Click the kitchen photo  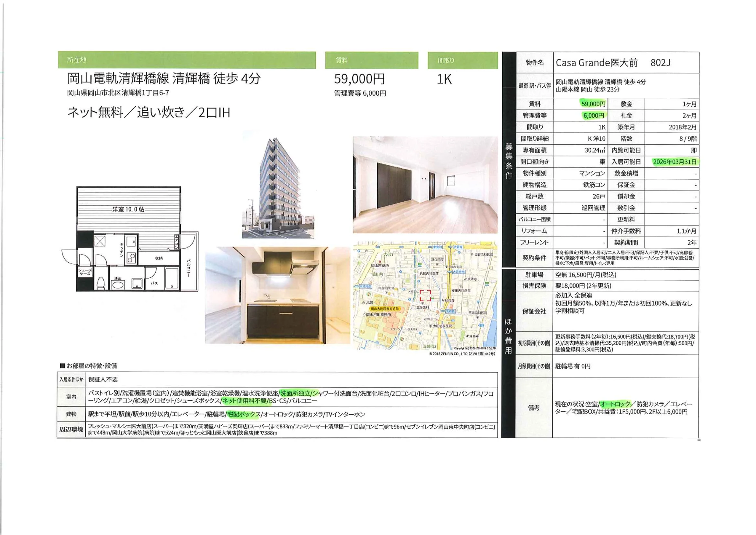pos(278,295)
